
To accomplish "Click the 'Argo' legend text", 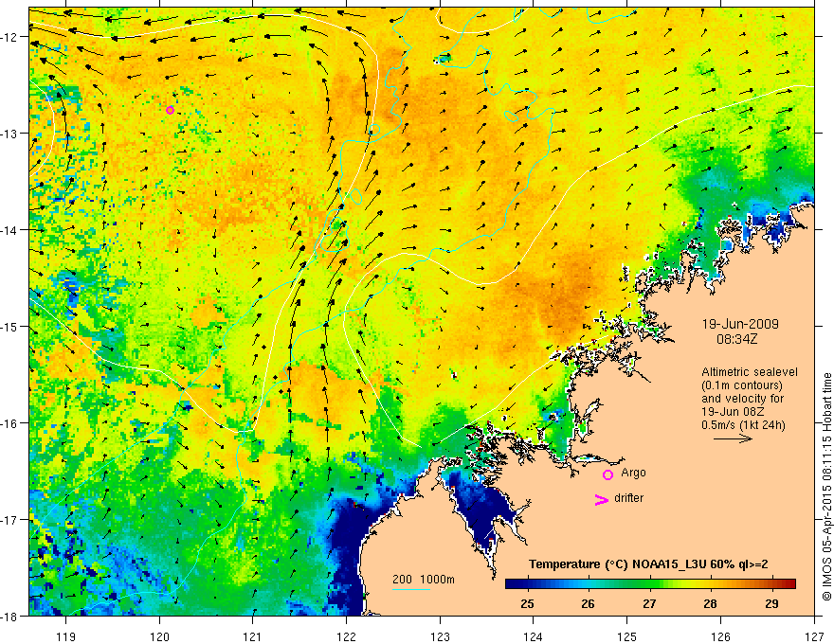I will (633, 473).
